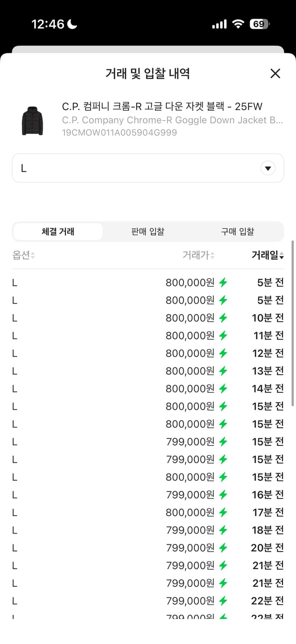Switch to the 판매 입찰 tab
Viewport: 296px width, 644px height.
[148, 231]
